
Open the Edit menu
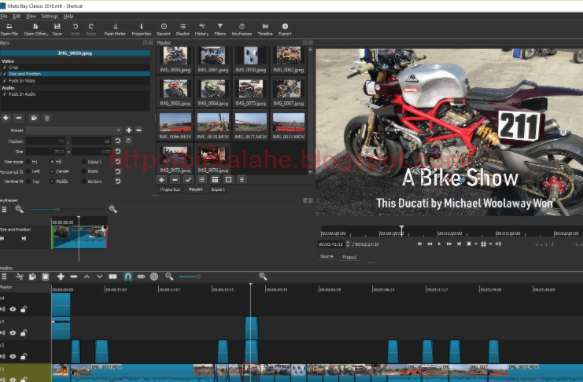point(17,16)
